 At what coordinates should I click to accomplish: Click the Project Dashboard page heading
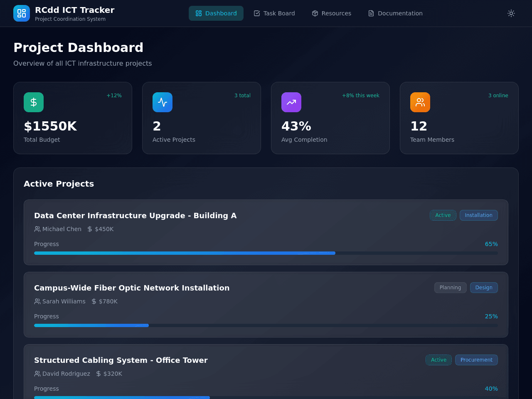click(x=78, y=47)
